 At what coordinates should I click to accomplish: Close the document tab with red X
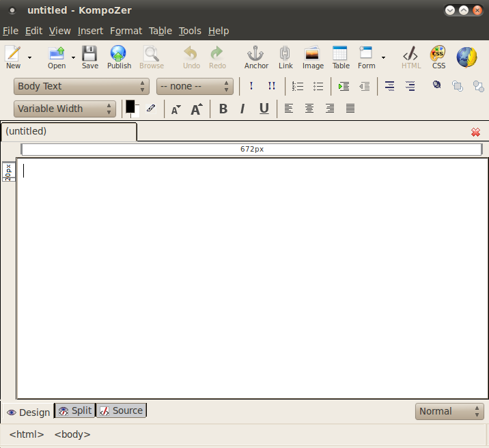(x=475, y=132)
